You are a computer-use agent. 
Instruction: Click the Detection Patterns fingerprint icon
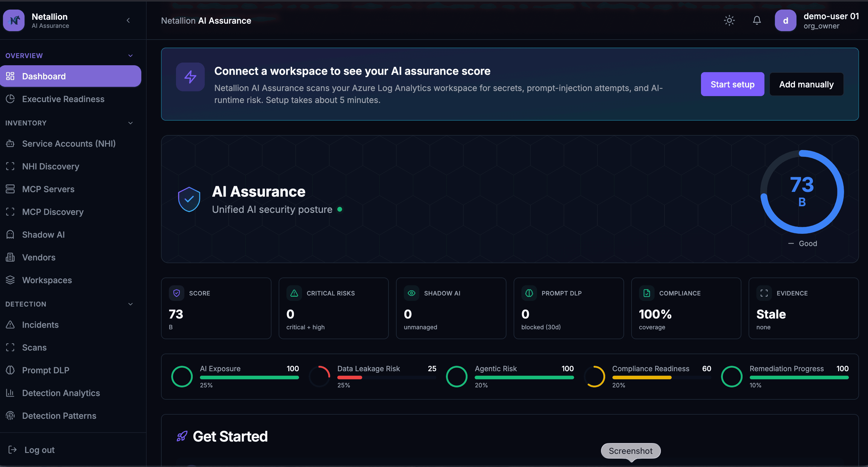10,416
